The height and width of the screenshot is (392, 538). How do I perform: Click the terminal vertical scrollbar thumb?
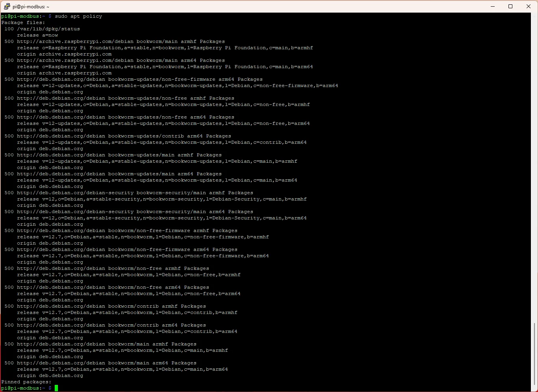pyautogui.click(x=534, y=353)
